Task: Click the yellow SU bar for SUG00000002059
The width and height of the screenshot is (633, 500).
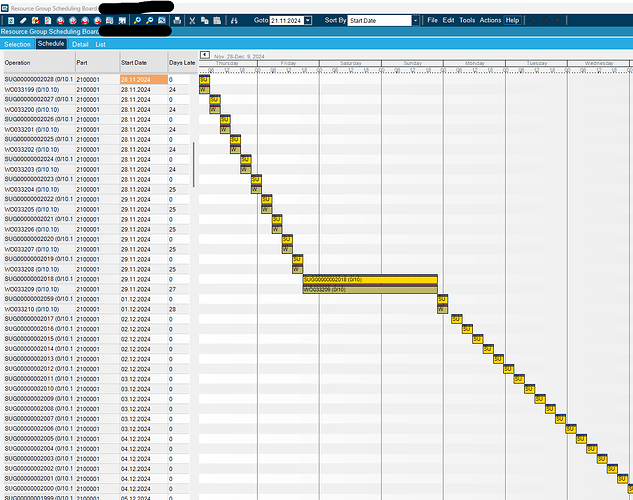Action: coord(442,299)
